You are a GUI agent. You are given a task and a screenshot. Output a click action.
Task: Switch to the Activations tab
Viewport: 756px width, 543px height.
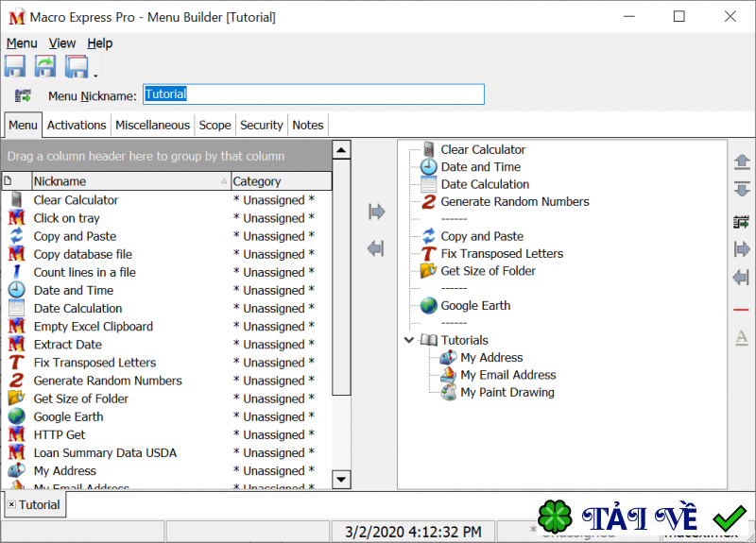[77, 126]
